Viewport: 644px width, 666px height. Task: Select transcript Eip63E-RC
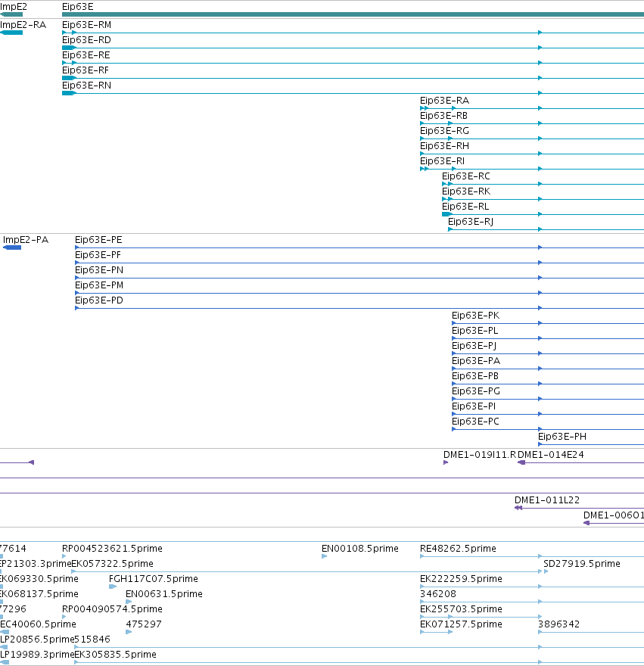(x=466, y=176)
